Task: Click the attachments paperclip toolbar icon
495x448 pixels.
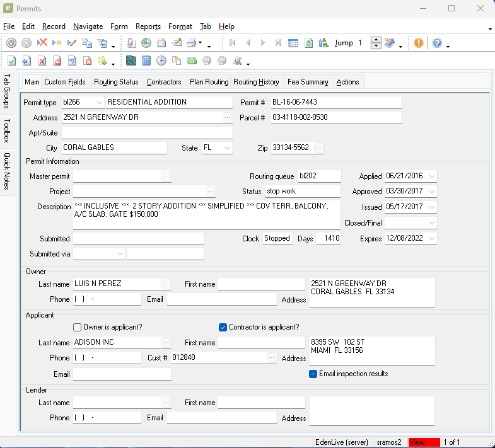Action: 131,43
